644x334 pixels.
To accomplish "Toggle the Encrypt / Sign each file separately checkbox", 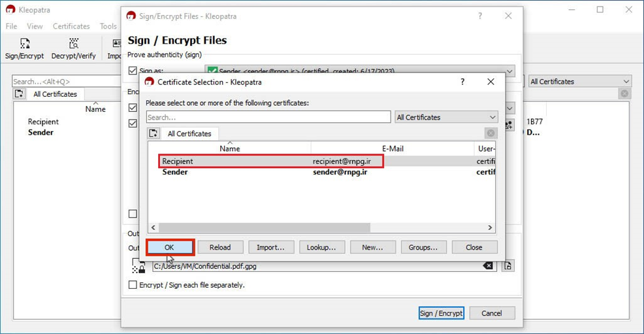I will coord(132,285).
